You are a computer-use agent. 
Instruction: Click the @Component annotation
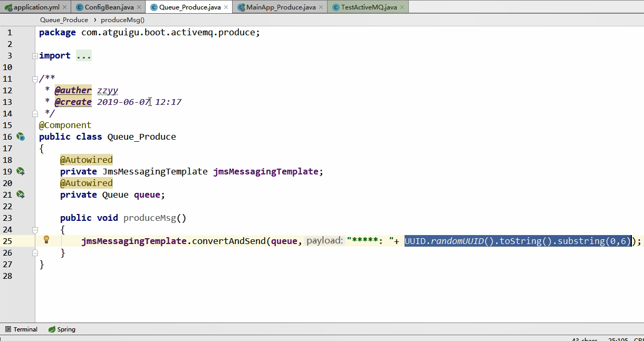(65, 125)
